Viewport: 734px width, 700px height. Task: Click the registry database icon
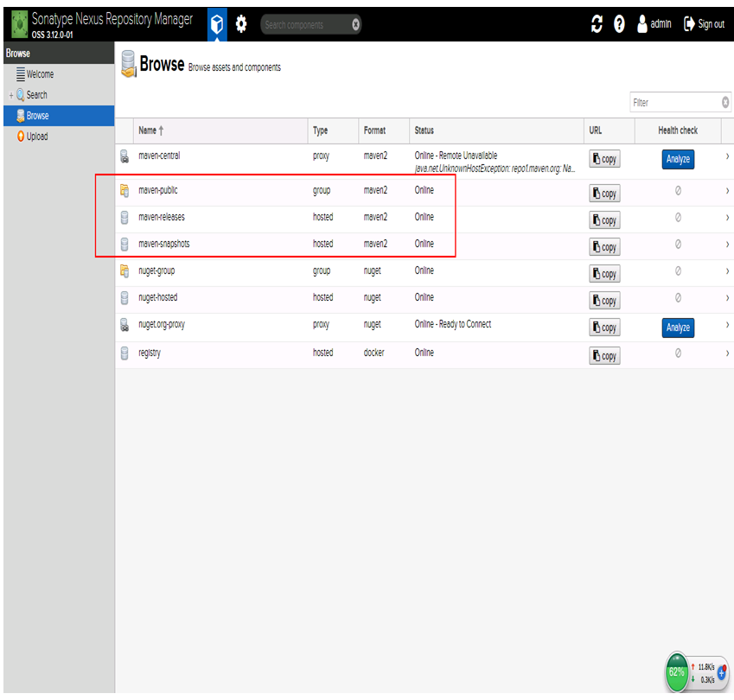124,353
